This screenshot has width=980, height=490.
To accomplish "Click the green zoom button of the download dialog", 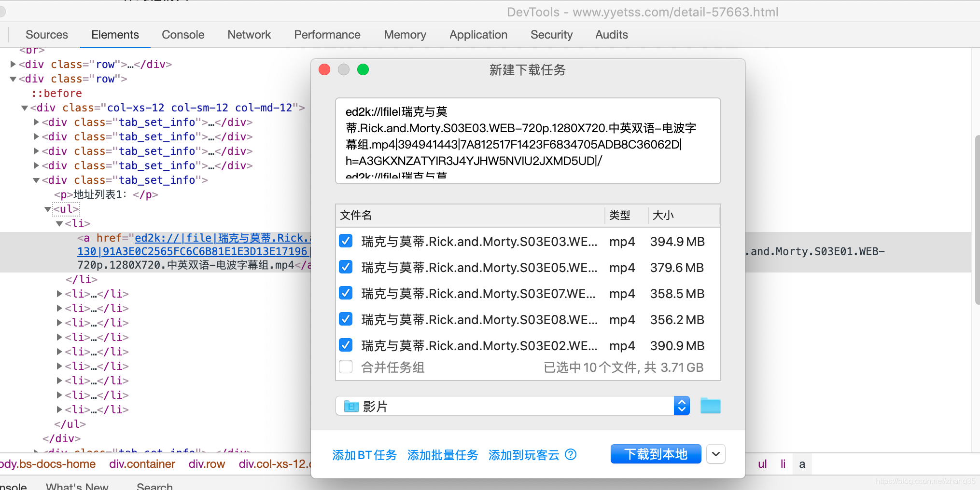I will coord(363,69).
